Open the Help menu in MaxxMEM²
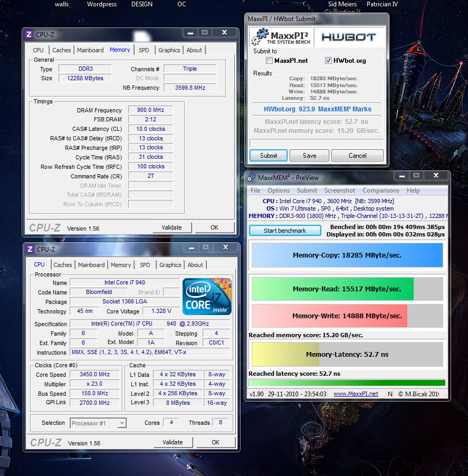This screenshot has width=468, height=476. tap(413, 191)
